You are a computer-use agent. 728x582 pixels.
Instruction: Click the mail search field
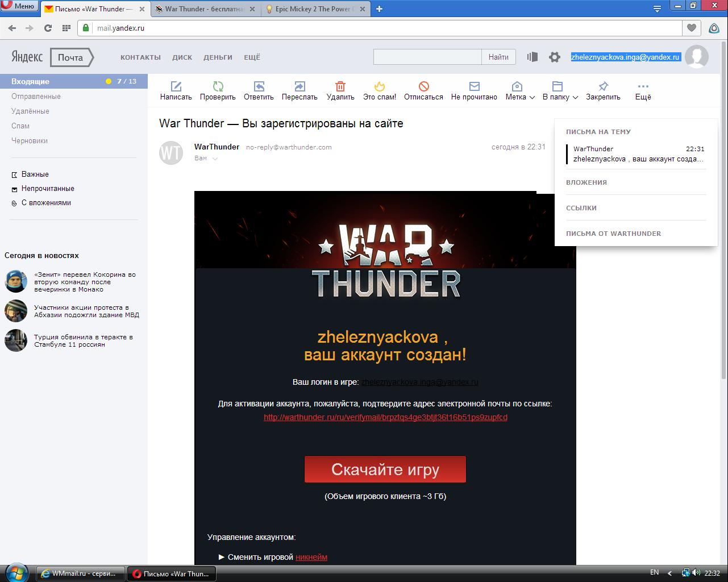click(427, 57)
